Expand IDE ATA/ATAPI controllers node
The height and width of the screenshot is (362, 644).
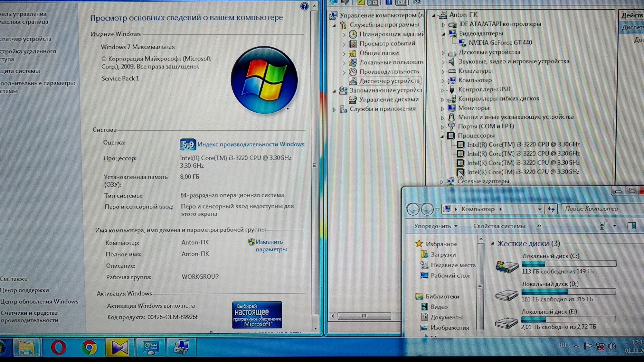[443, 24]
